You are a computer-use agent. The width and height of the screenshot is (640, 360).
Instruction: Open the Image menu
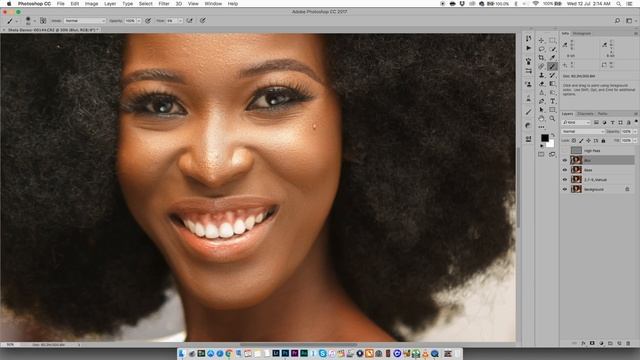(x=91, y=4)
